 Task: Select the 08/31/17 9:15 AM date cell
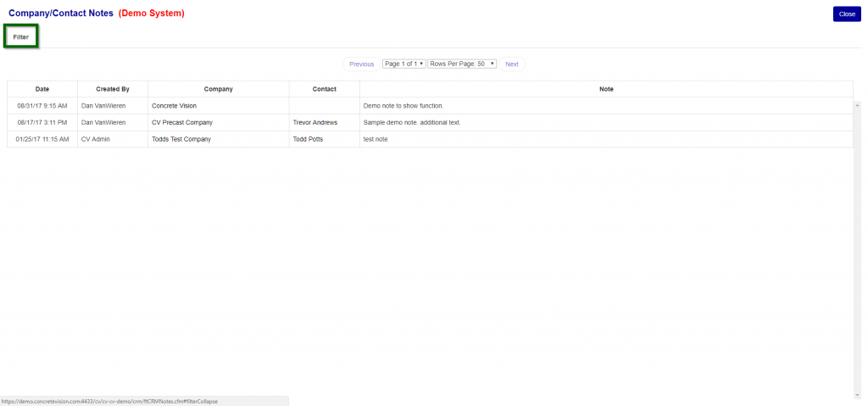point(42,106)
